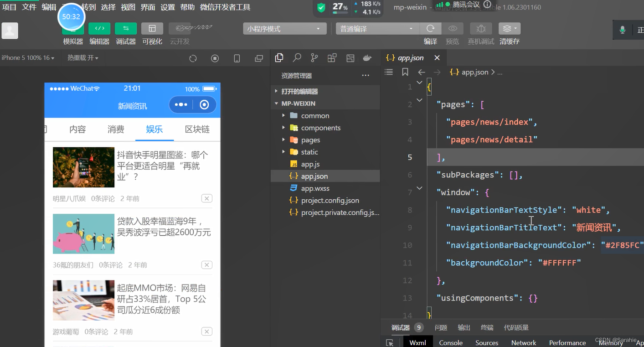Click the detach simulator window icon

[259, 58]
